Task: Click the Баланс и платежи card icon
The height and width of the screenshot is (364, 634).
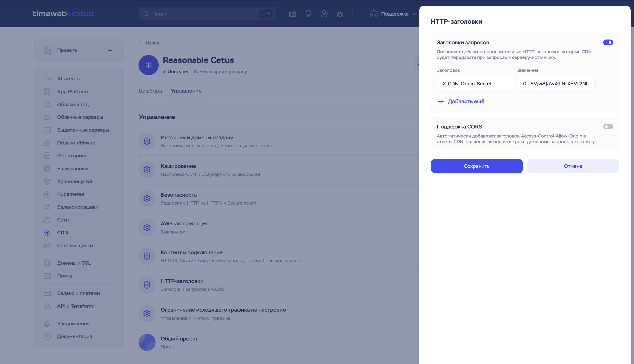Action: click(x=47, y=293)
